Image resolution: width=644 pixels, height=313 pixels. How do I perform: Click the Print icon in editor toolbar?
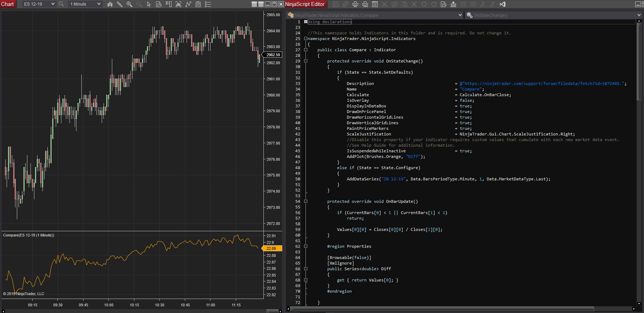(x=355, y=4)
